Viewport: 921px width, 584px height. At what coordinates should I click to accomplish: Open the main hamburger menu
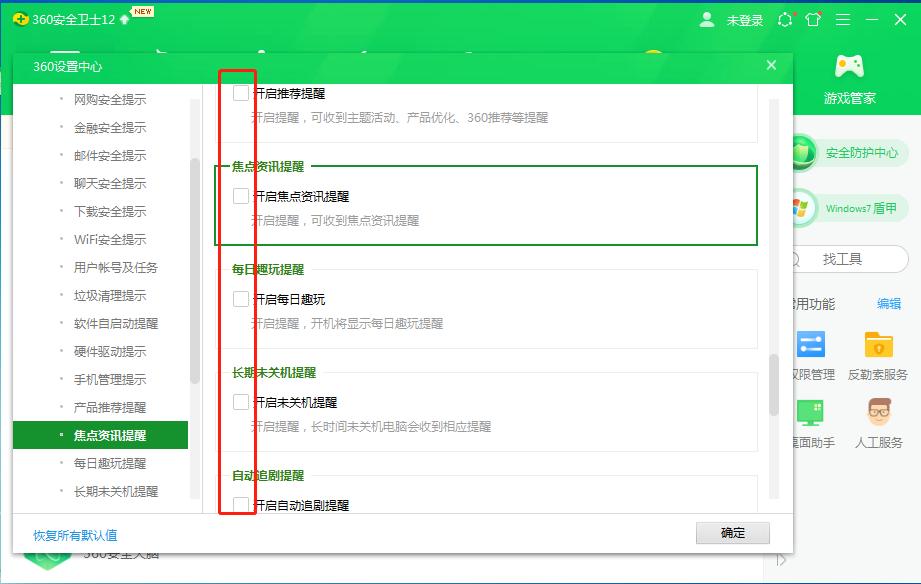(841, 19)
